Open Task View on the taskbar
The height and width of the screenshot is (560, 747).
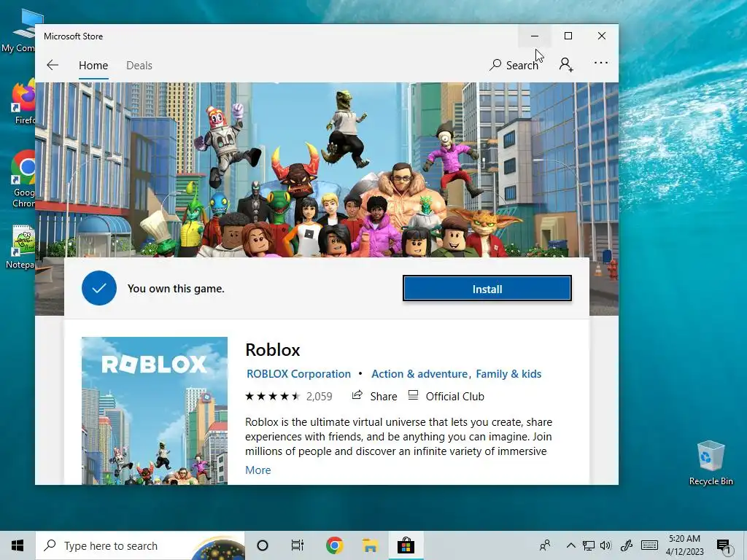pos(298,545)
